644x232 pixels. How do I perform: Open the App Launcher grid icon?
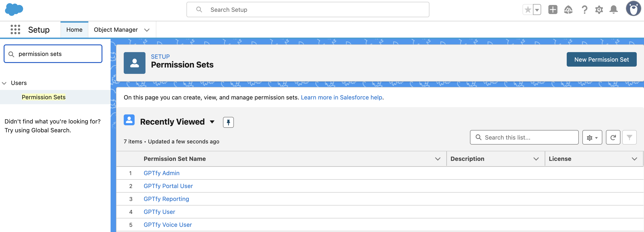(15, 29)
